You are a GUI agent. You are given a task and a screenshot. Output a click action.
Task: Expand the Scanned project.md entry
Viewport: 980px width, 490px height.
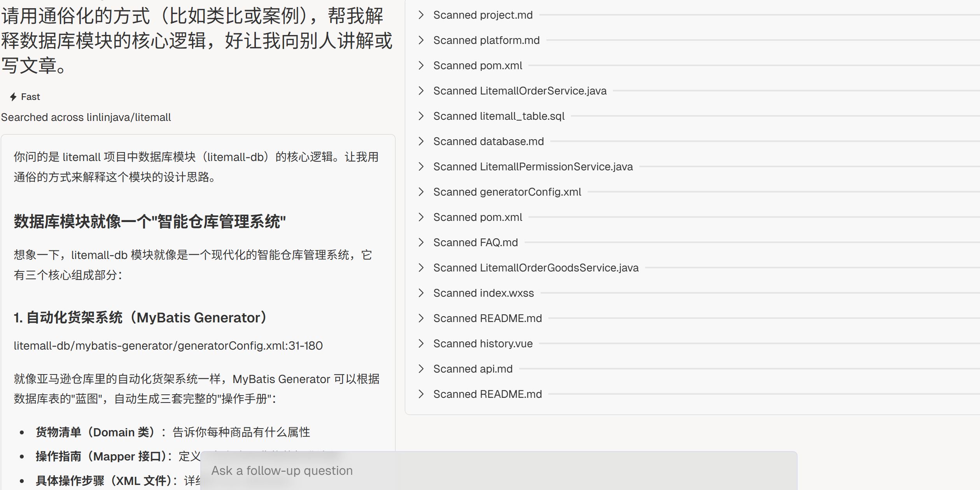pyautogui.click(x=483, y=15)
